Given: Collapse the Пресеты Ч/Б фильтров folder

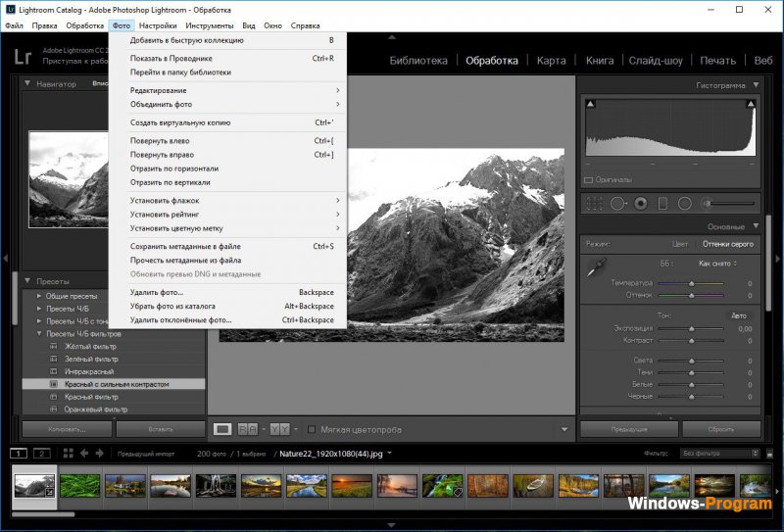Looking at the screenshot, I should point(39,333).
